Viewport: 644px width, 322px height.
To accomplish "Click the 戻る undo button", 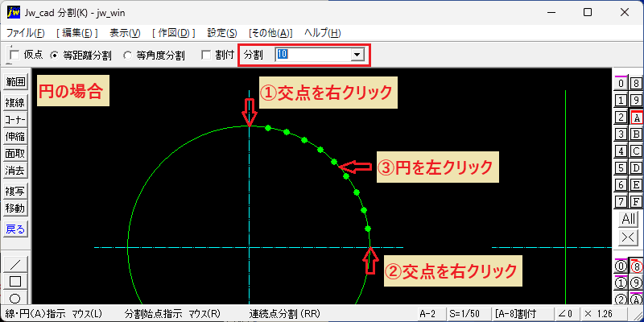I will point(15,229).
